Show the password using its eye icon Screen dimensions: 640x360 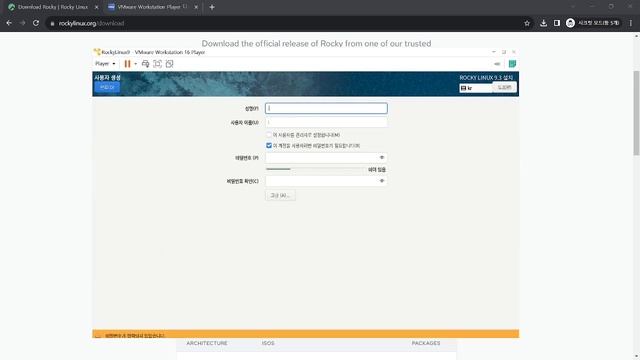pos(382,158)
